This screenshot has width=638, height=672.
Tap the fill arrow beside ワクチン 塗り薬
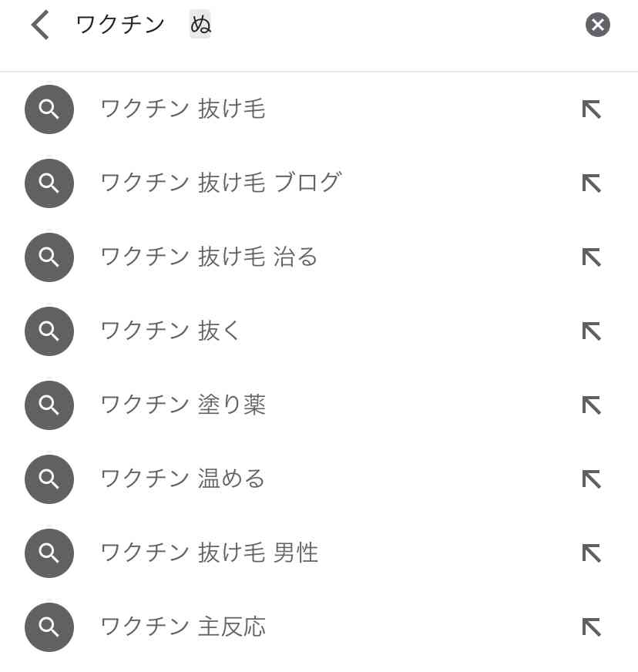click(x=592, y=405)
